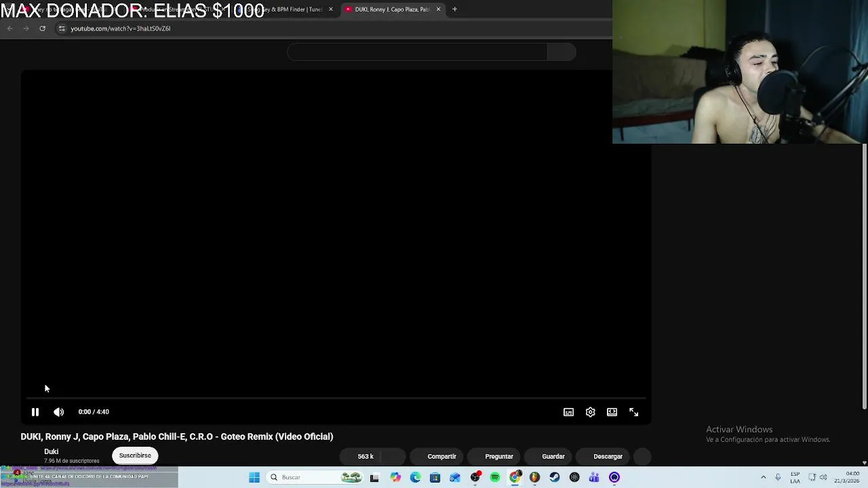Open Microsoft Store from the taskbar

(x=435, y=477)
